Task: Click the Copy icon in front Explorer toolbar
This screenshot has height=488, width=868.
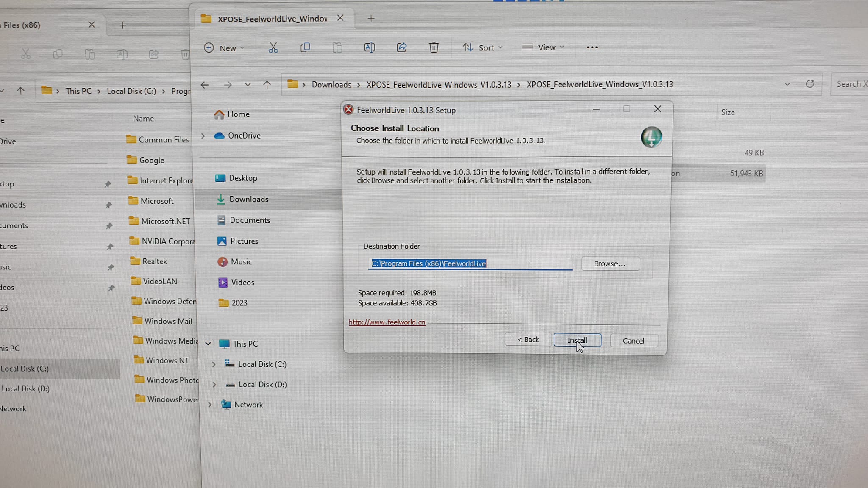Action: pyautogui.click(x=305, y=47)
